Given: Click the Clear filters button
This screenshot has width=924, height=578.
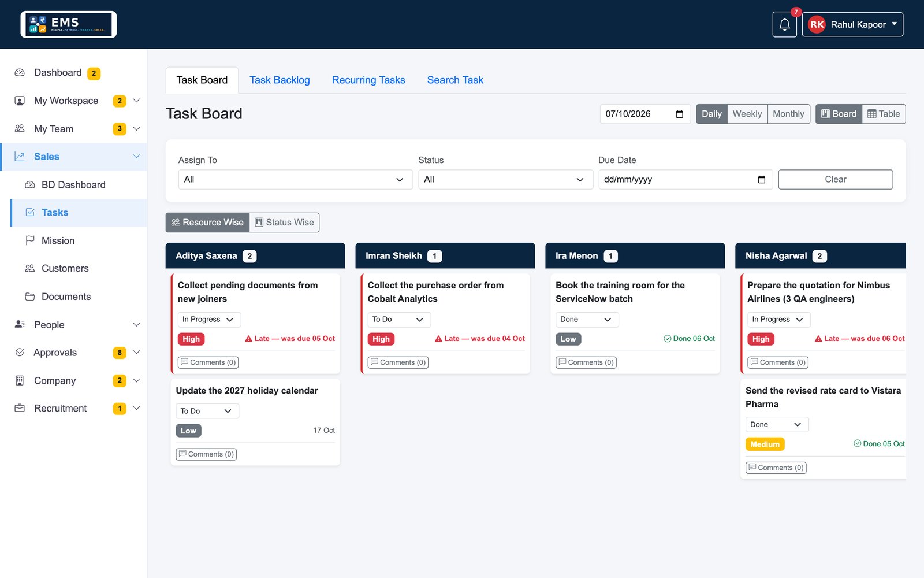Looking at the screenshot, I should (836, 180).
